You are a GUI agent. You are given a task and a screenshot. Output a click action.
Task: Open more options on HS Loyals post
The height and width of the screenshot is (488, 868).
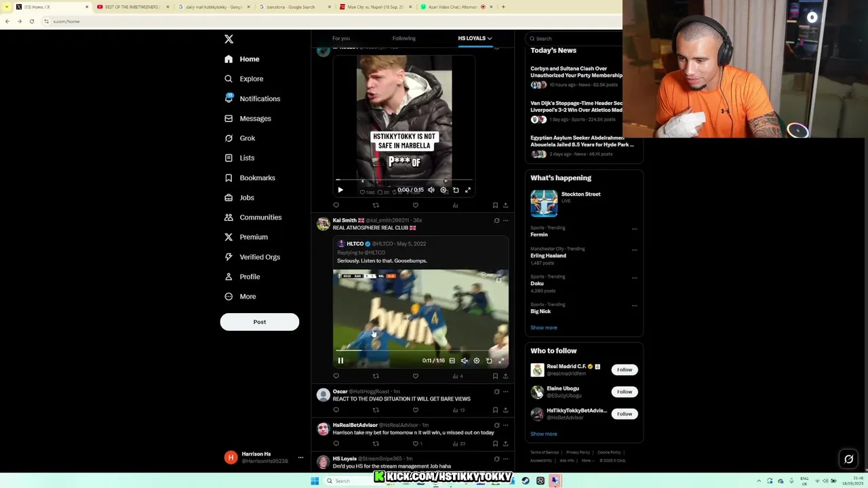coord(505,459)
